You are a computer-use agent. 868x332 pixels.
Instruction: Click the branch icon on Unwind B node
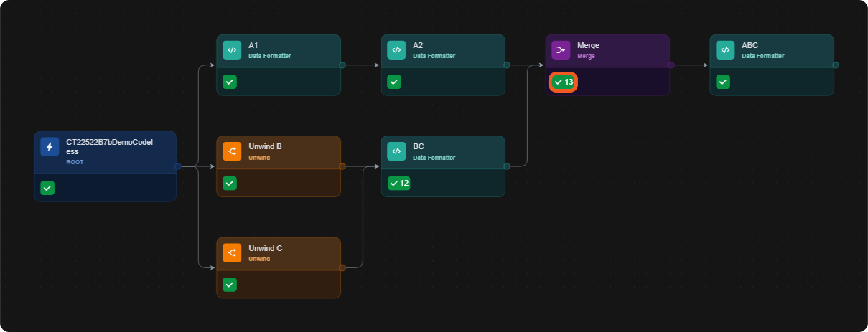[x=232, y=151]
